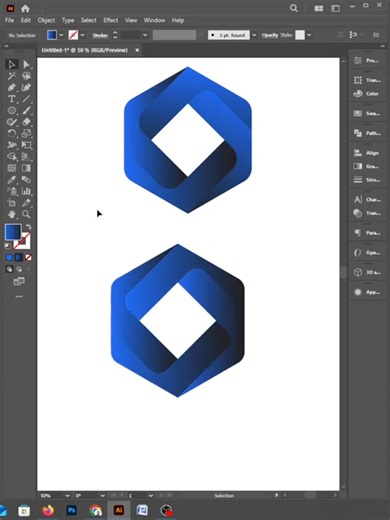Select the Gradient tool in toolbar
The height and width of the screenshot is (520, 390).
26,168
